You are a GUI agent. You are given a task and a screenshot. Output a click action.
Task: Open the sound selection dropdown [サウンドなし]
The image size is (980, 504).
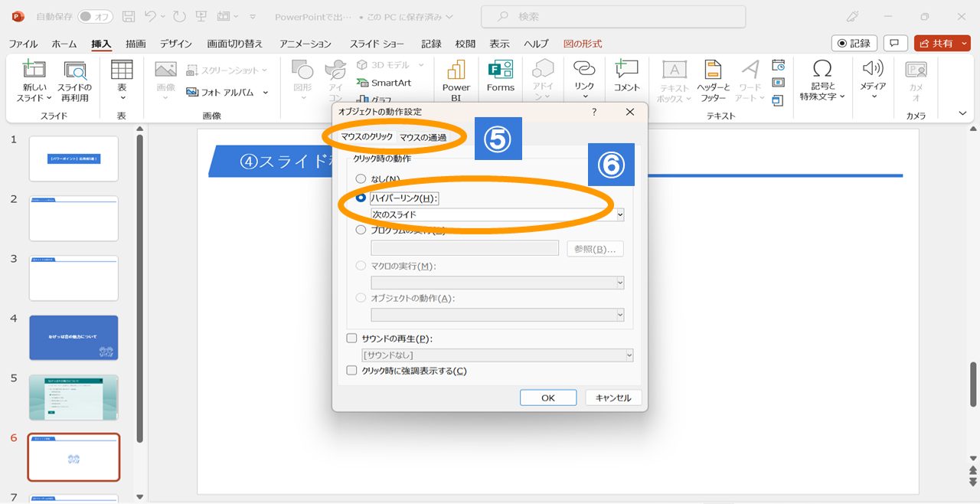pyautogui.click(x=498, y=355)
